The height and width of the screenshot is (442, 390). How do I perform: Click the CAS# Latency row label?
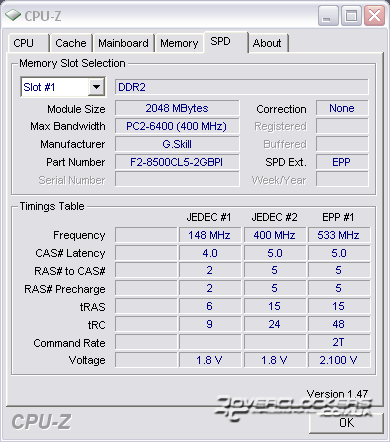(70, 253)
